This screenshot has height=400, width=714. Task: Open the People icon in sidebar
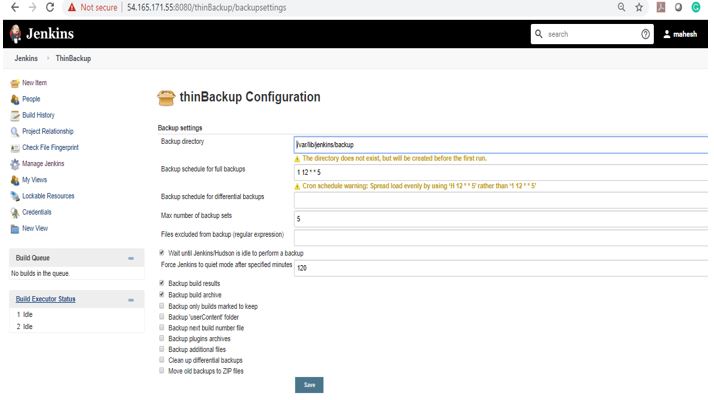14,99
